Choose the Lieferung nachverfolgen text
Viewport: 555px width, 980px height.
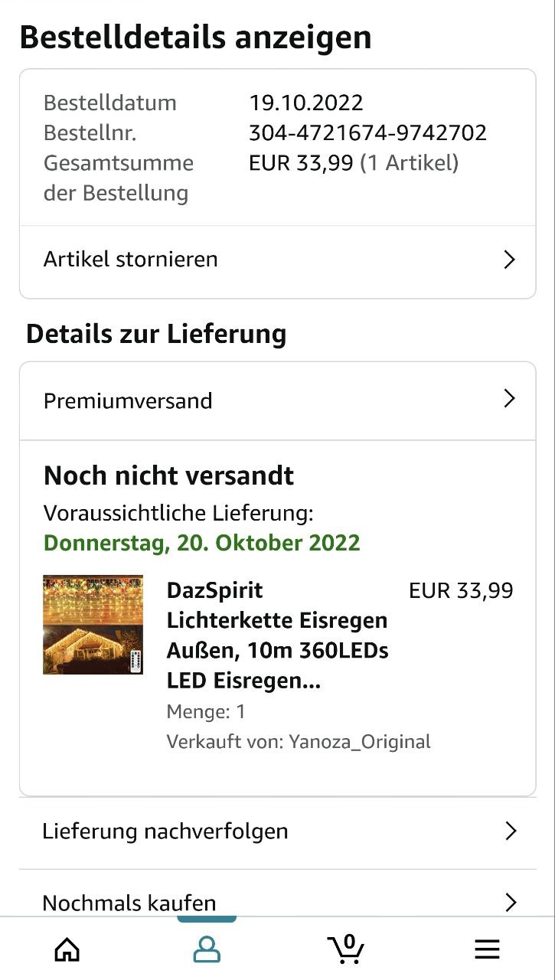click(x=165, y=831)
